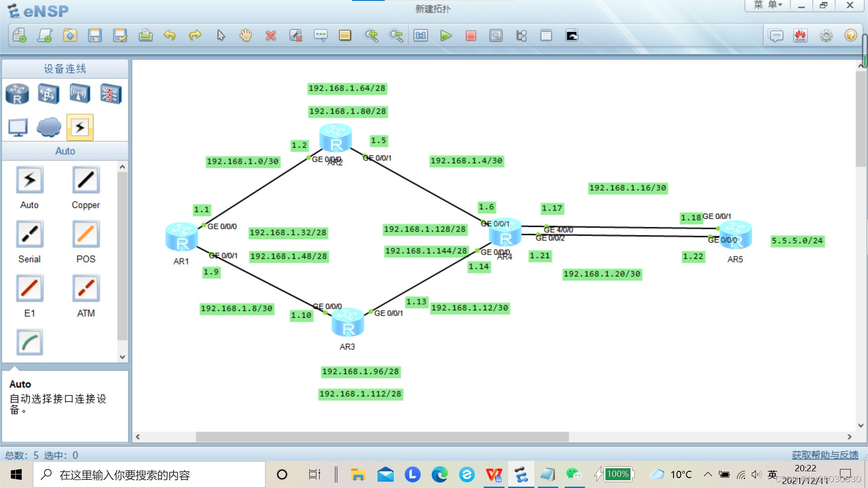Click the Stop Devices red square button

pyautogui.click(x=471, y=36)
